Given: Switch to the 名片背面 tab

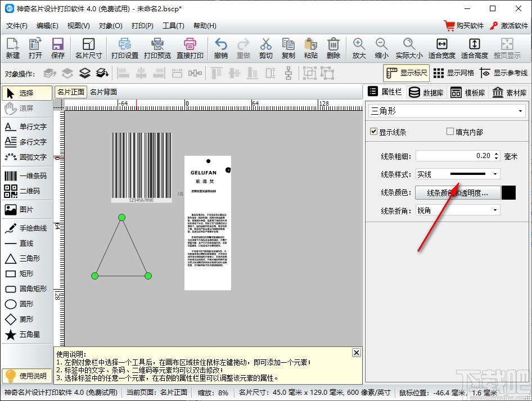Looking at the screenshot, I should point(103,92).
